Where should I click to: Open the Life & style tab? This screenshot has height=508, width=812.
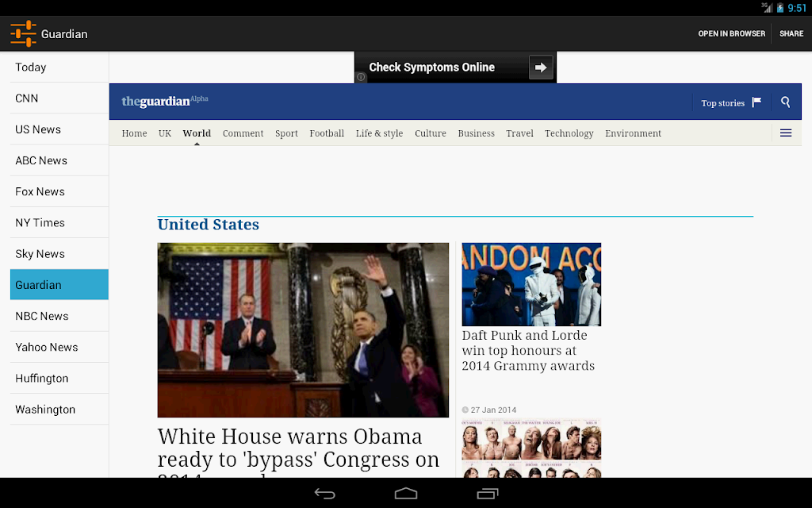tap(379, 133)
